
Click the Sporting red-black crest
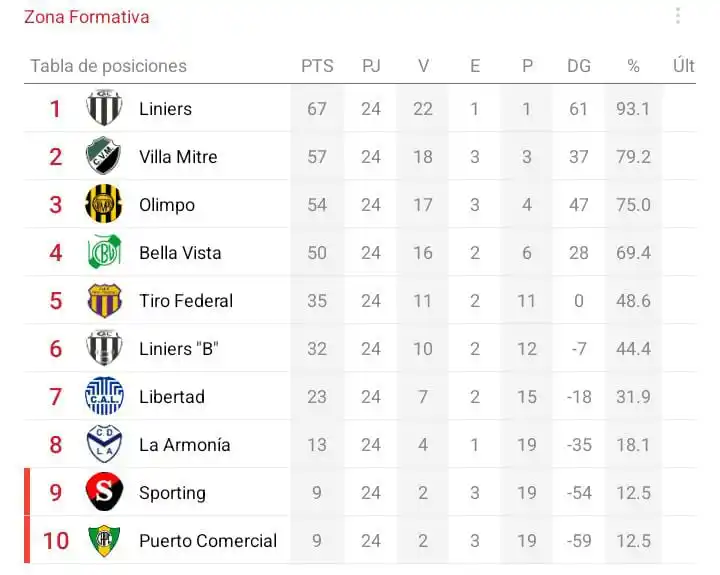(x=104, y=492)
